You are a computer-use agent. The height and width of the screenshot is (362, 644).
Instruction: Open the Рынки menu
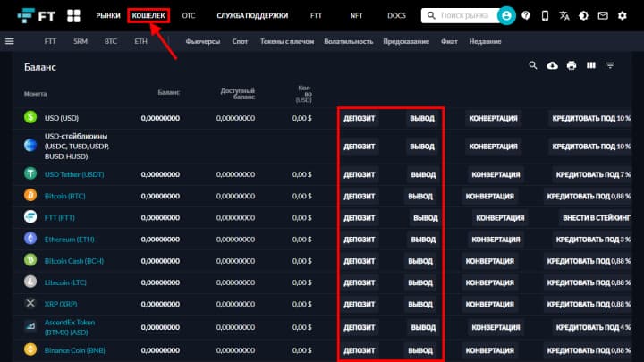click(108, 15)
